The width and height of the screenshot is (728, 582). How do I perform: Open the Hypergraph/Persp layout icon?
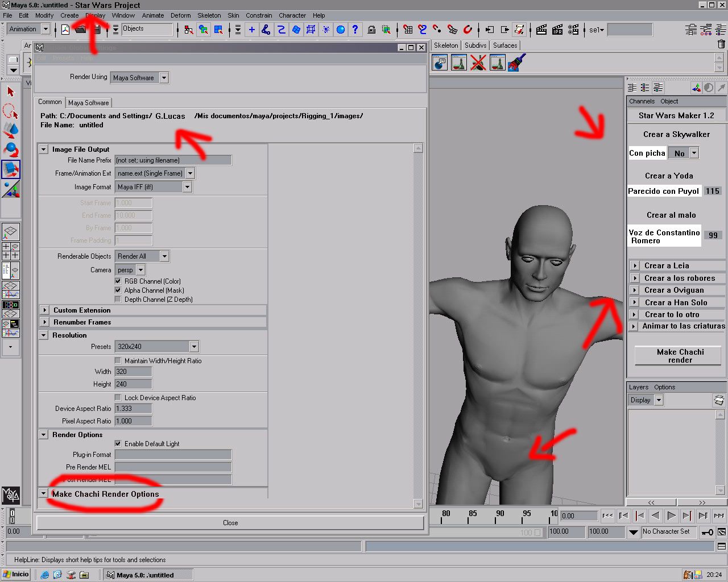10,309
